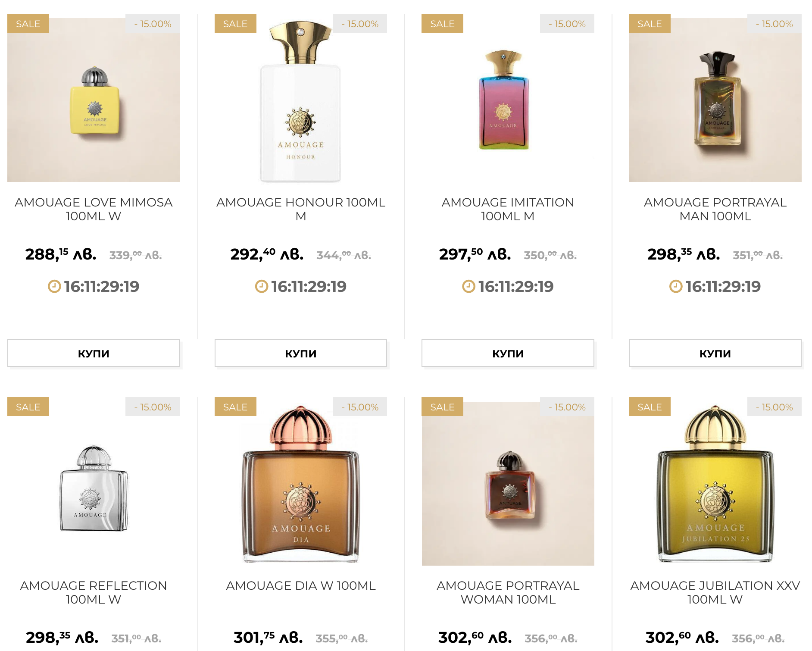Image resolution: width=812 pixels, height=651 pixels.
Task: View the Amouage Honour bottle image
Action: [300, 100]
